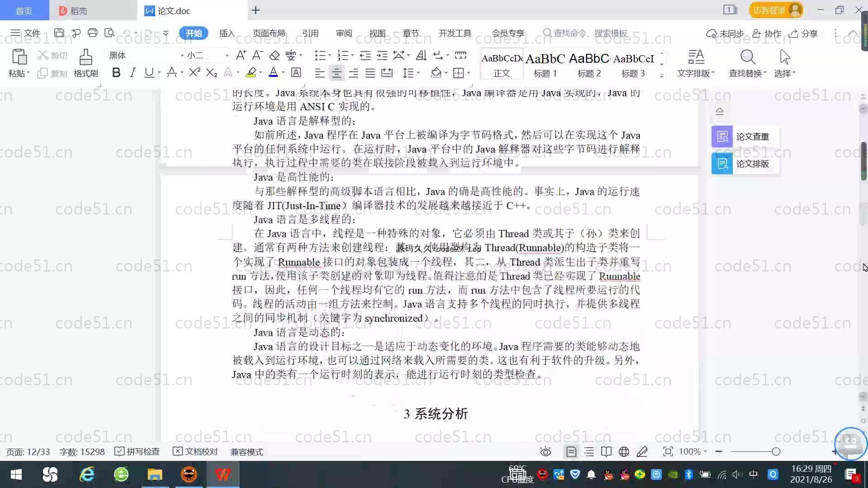Click the character border icon

tap(296, 72)
